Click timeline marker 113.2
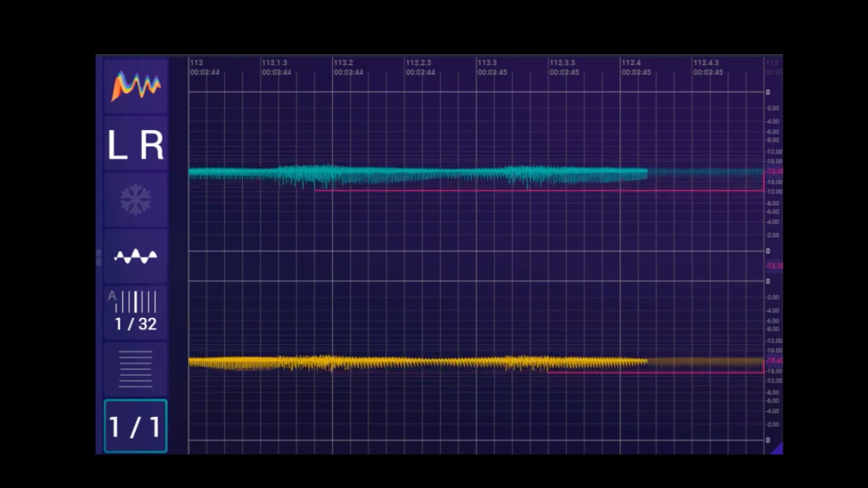Screen dimensions: 868x488 pyautogui.click(x=343, y=63)
